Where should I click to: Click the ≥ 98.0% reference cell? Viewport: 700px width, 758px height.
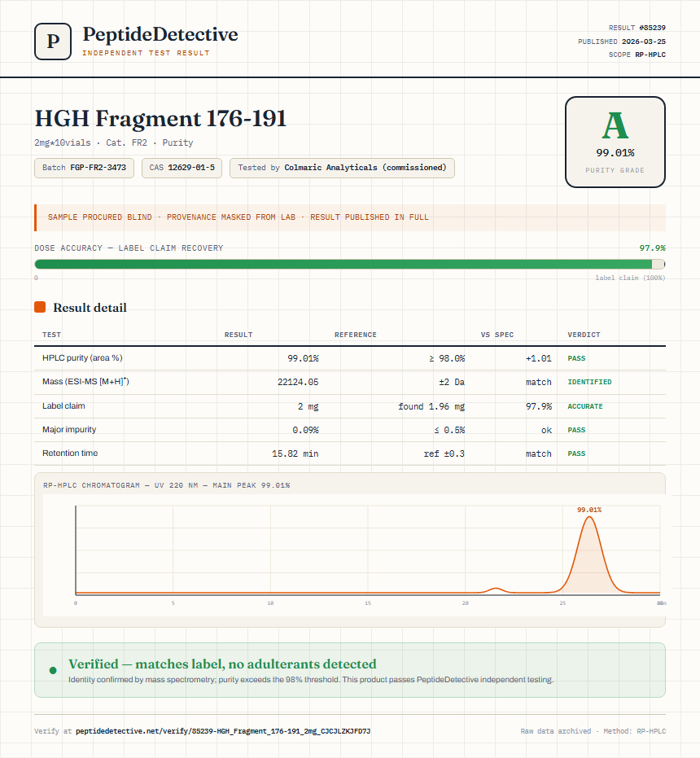[x=447, y=358]
